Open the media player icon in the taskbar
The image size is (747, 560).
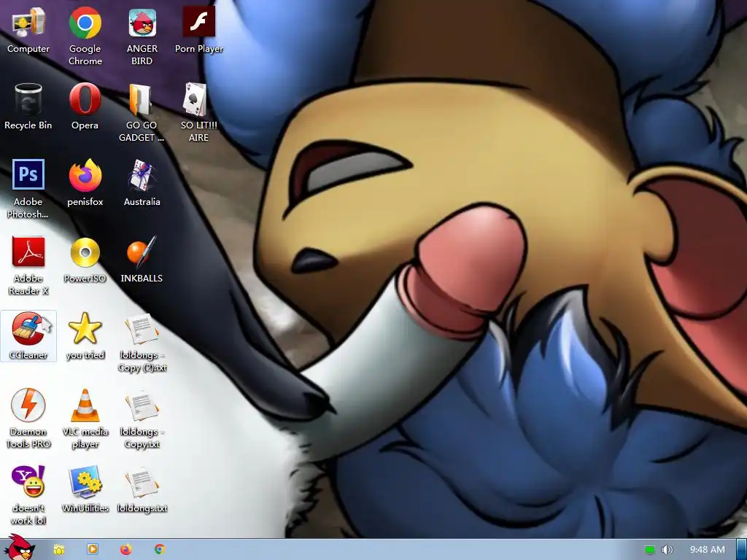pyautogui.click(x=93, y=549)
